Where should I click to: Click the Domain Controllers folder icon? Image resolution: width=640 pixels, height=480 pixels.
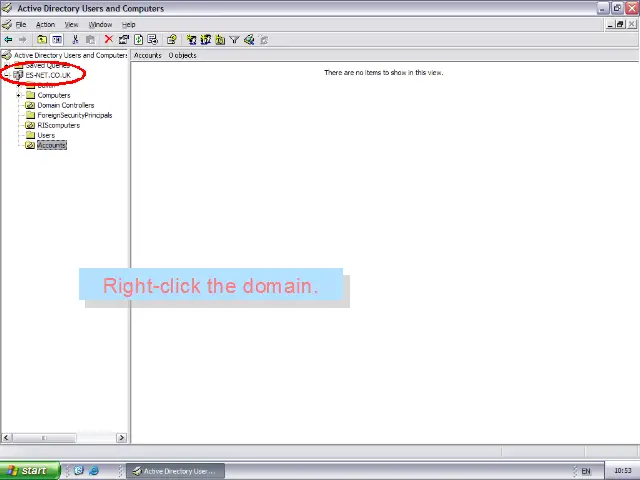point(30,105)
